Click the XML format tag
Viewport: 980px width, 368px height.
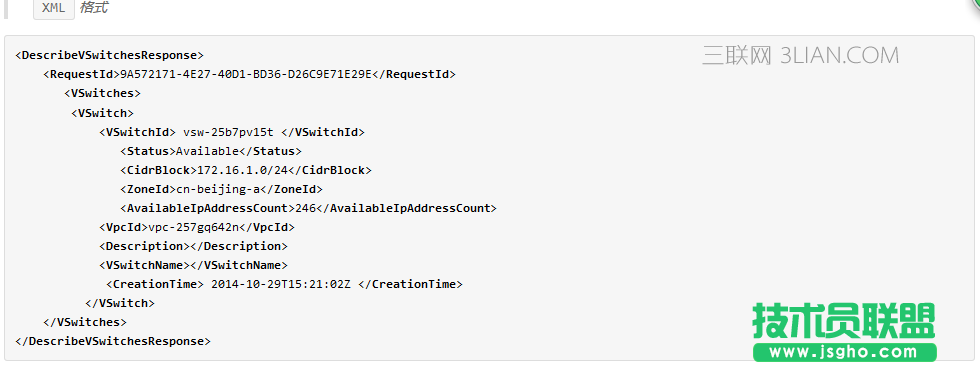pos(53,9)
